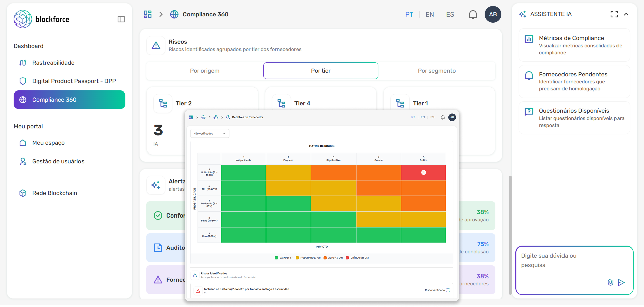Screen dimensions: 644x307
Task: Click the Rastreabilidade route icon
Action: point(23,63)
